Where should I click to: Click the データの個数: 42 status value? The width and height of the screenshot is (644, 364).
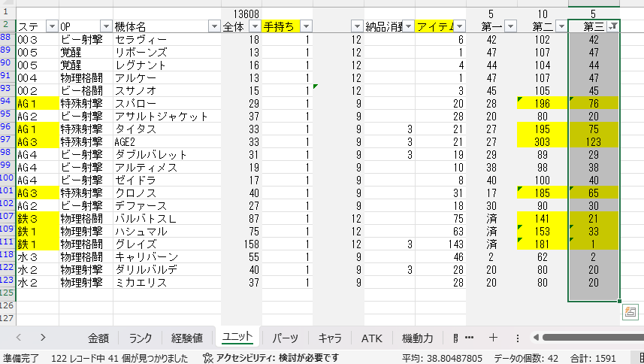point(526,358)
